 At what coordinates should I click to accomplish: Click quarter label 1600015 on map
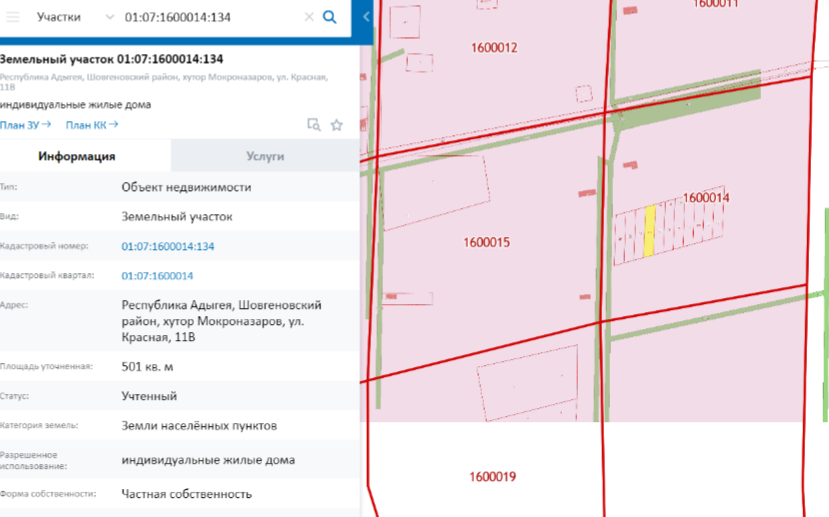486,243
